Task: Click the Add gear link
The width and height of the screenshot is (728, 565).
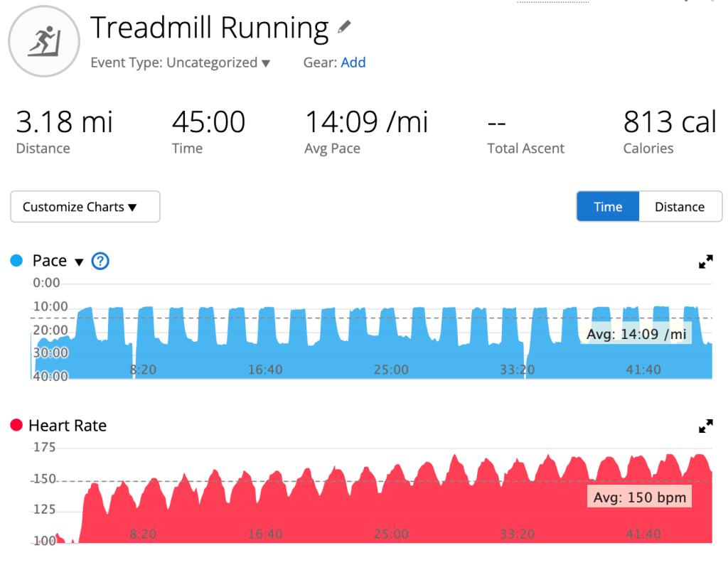Action: (353, 63)
